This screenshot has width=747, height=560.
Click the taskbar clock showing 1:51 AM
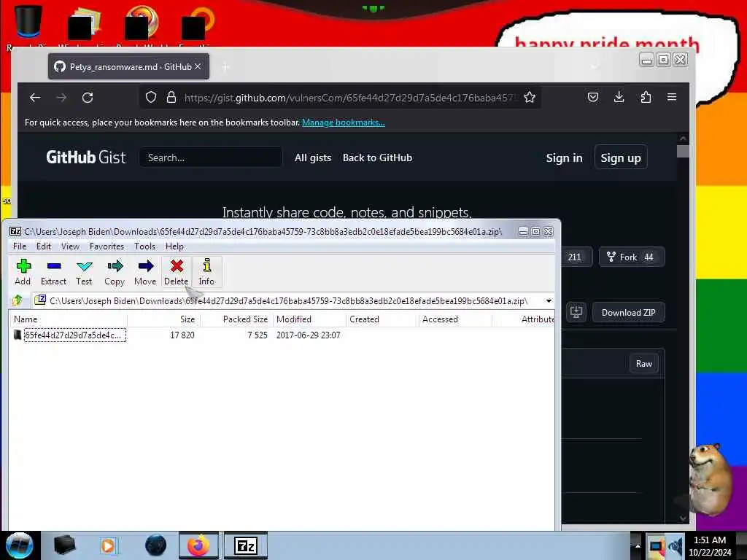coord(710,545)
